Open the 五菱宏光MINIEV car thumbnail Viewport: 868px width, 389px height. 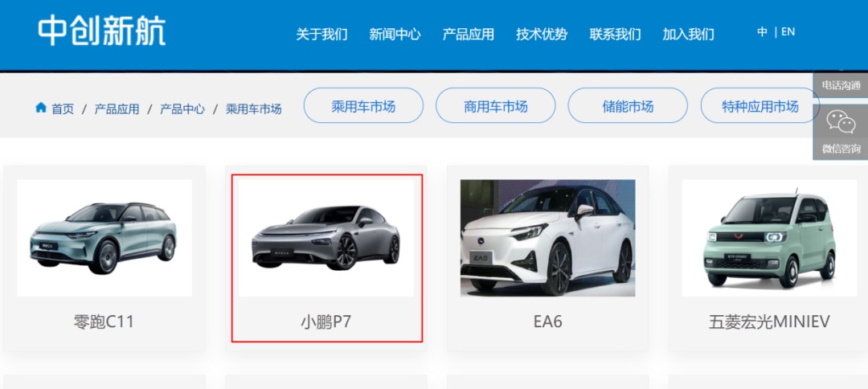point(769,238)
